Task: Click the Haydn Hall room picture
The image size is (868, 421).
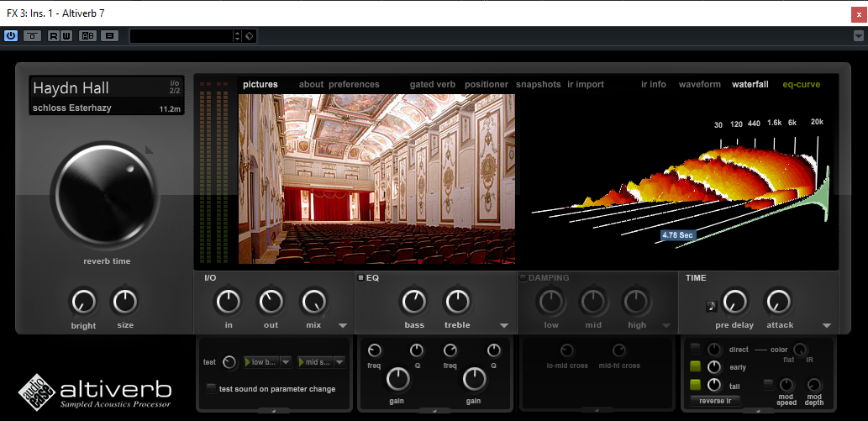Action: coord(376,179)
